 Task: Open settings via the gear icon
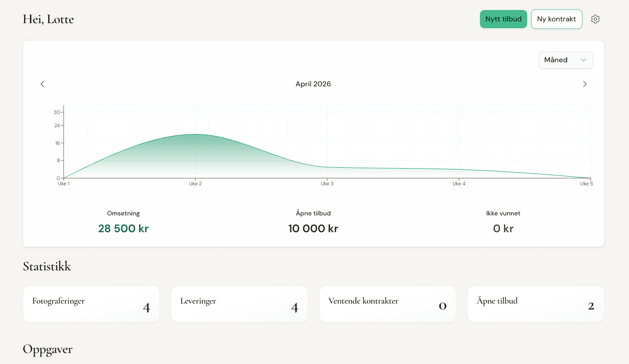tap(595, 19)
